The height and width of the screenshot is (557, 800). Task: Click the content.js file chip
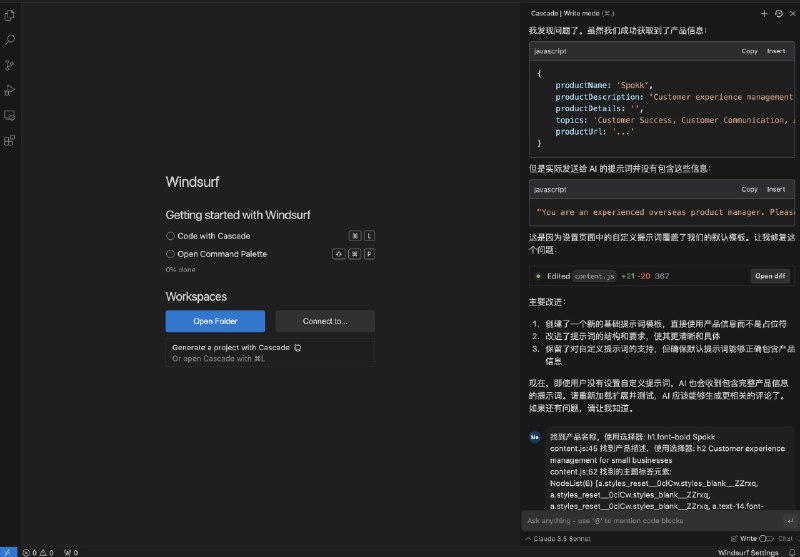594,276
